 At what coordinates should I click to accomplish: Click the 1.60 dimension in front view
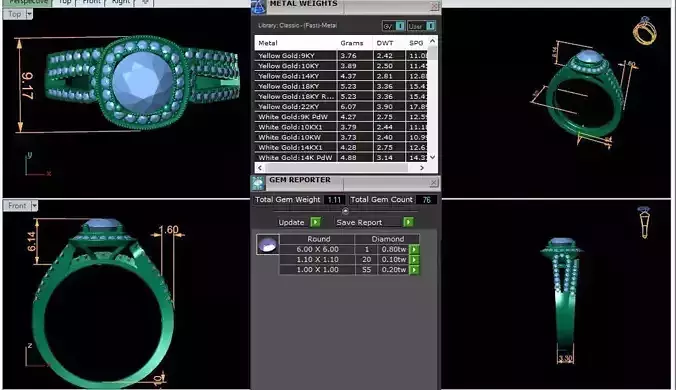coord(169,230)
